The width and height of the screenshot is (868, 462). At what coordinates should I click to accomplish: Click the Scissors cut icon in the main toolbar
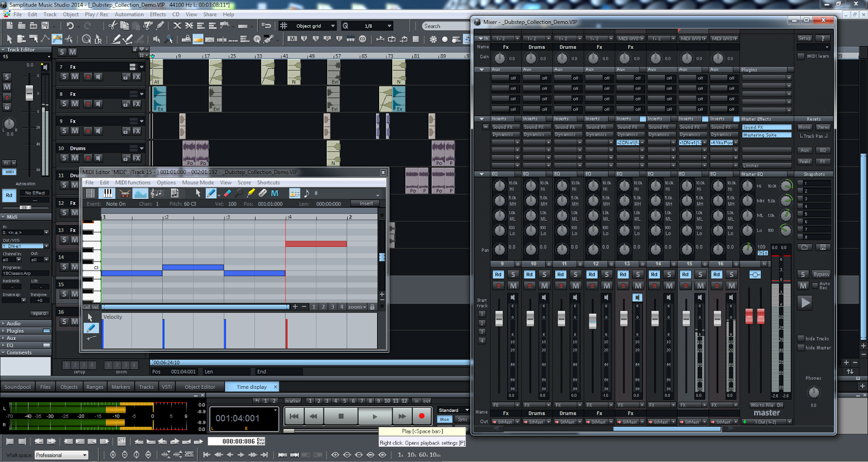click(112, 25)
